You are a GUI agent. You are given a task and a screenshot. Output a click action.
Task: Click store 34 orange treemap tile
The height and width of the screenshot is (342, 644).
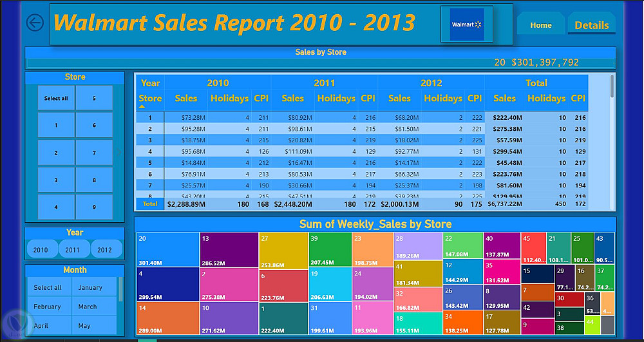click(463, 322)
